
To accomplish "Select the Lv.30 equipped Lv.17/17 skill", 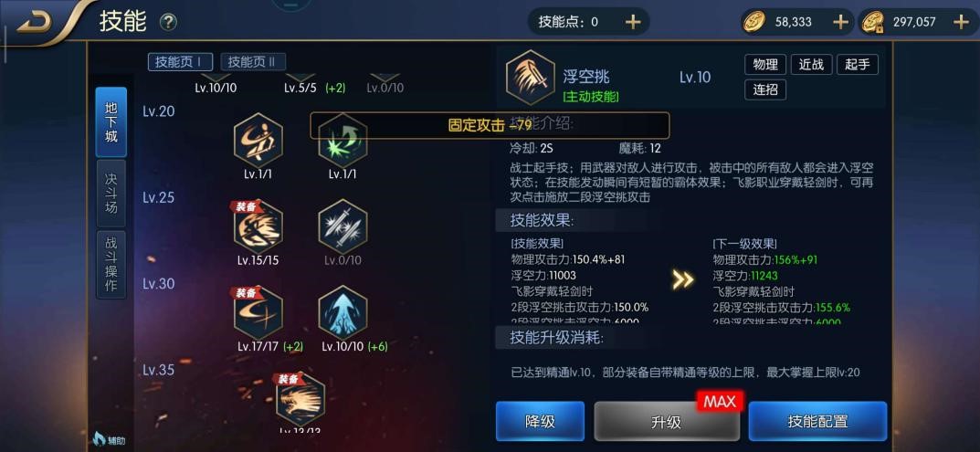I will pyautogui.click(x=258, y=312).
